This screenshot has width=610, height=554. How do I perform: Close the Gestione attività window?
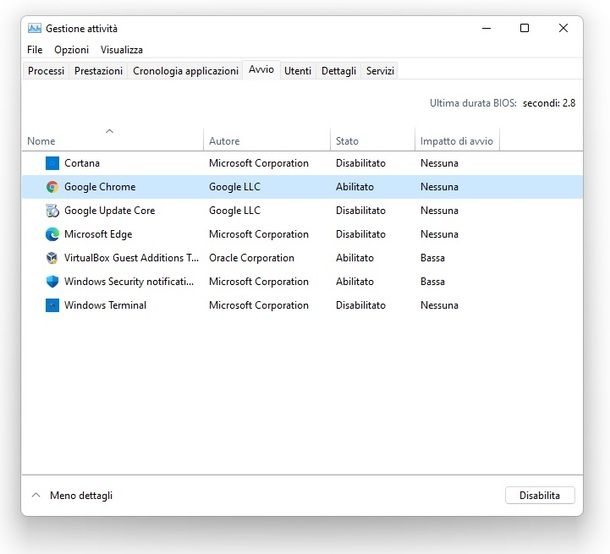tap(563, 28)
